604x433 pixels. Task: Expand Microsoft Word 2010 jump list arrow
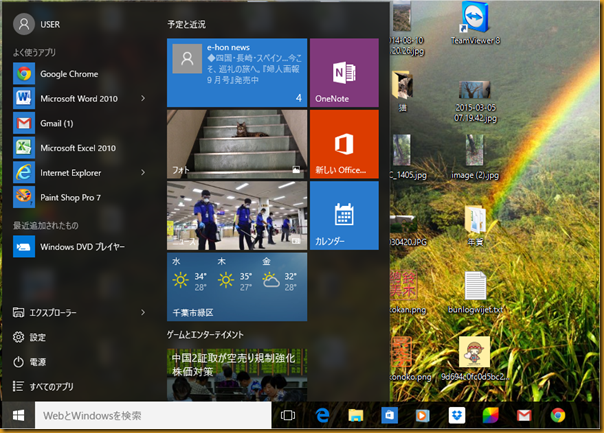(143, 98)
